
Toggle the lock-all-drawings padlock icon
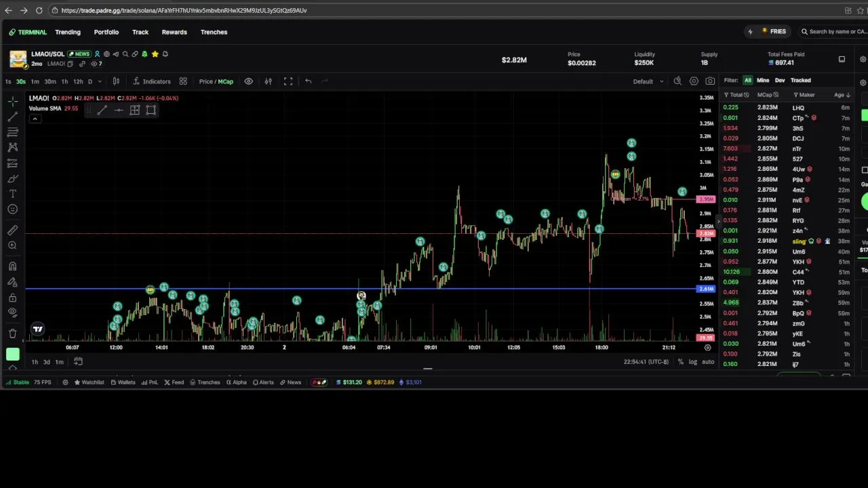coord(12,298)
